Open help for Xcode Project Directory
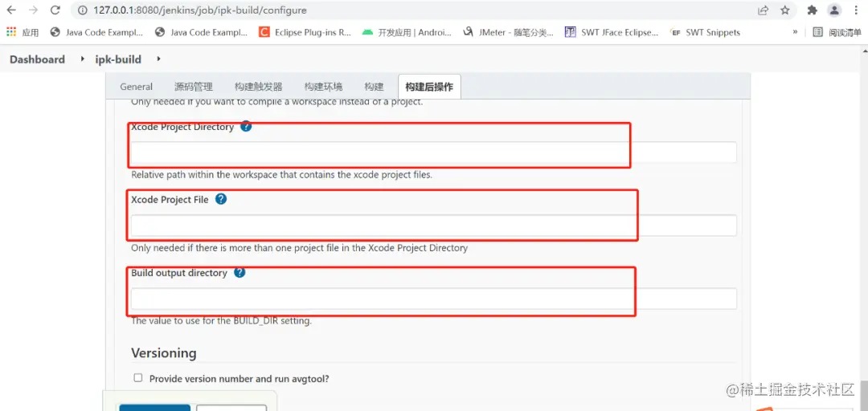The width and height of the screenshot is (868, 411). tap(247, 127)
